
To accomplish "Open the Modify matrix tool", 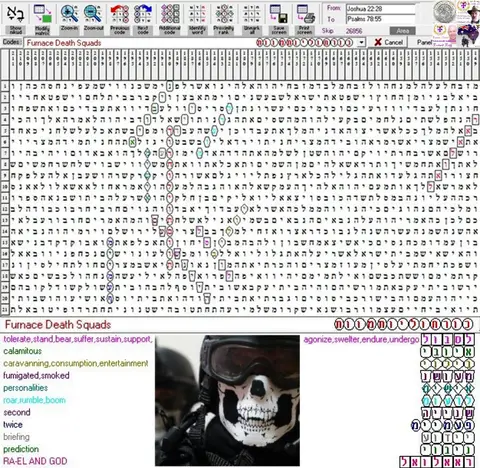I will pyautogui.click(x=42, y=14).
